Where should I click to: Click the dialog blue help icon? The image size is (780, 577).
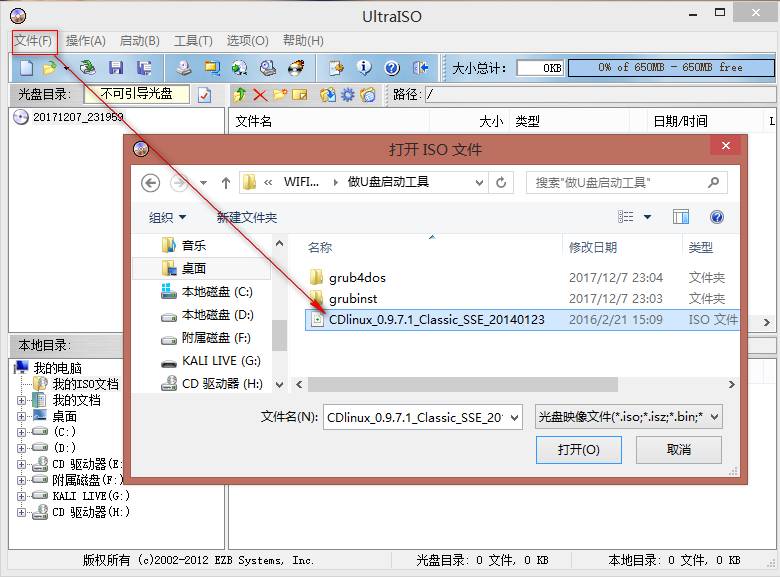(717, 217)
